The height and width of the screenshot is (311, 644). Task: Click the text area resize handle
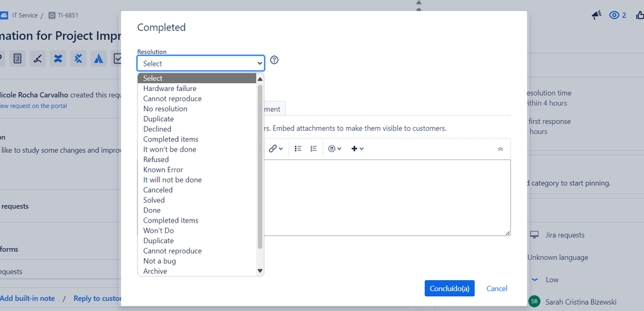pyautogui.click(x=508, y=233)
